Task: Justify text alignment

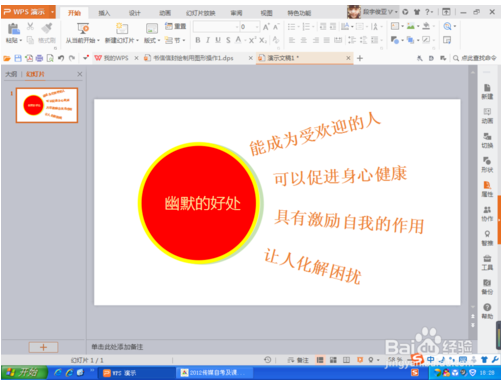Action: 327,40
